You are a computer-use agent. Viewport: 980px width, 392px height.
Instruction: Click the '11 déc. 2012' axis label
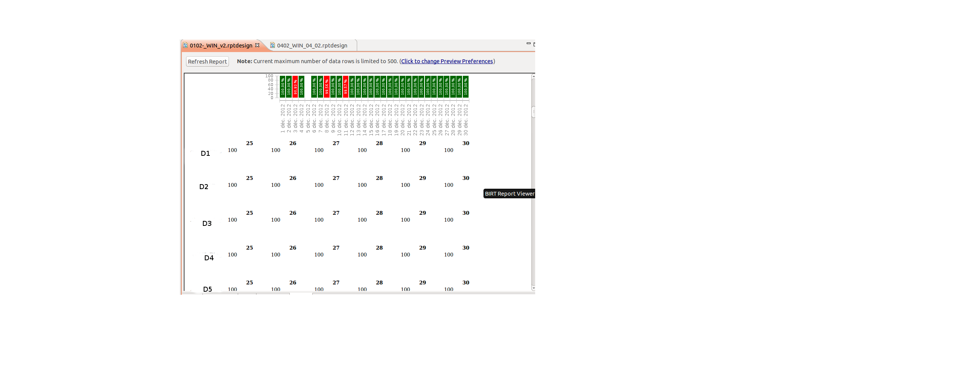[346, 120]
